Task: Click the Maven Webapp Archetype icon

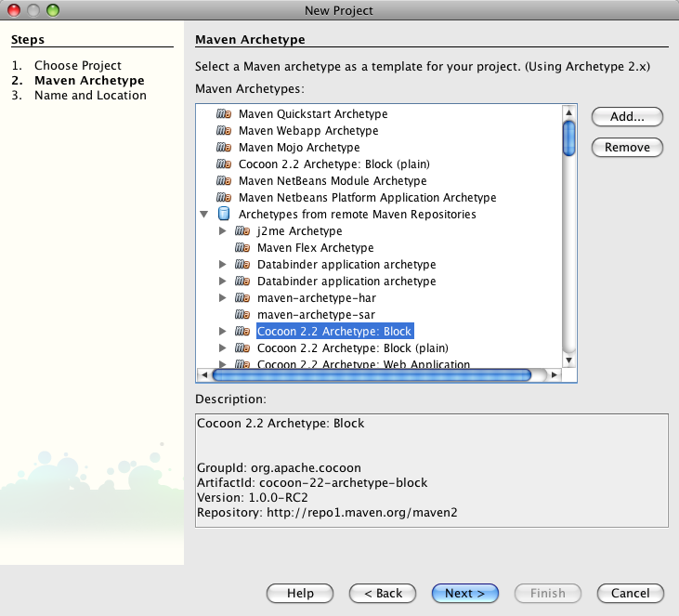Action: [223, 131]
